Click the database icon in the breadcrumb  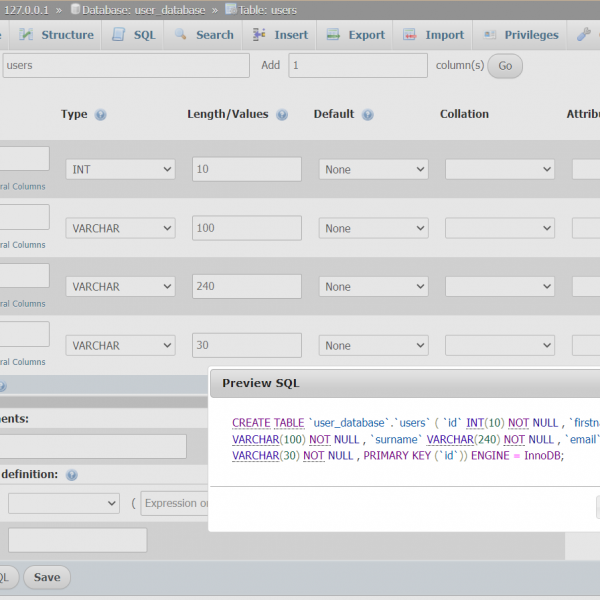coord(76,9)
